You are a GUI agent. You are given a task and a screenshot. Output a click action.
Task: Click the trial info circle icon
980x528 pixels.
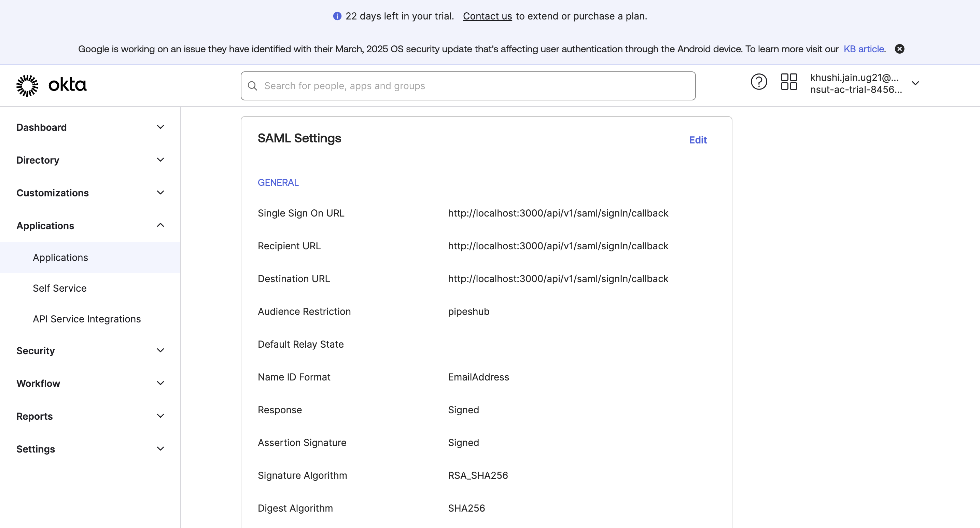pyautogui.click(x=337, y=16)
